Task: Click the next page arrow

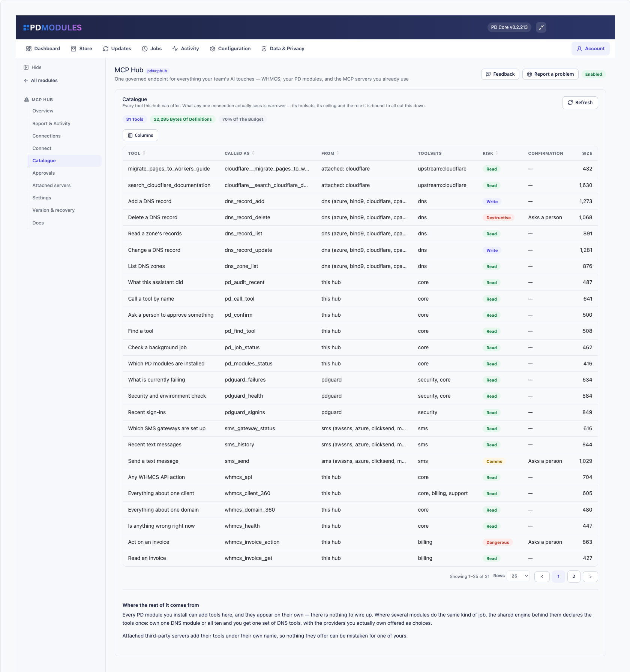Action: [590, 576]
